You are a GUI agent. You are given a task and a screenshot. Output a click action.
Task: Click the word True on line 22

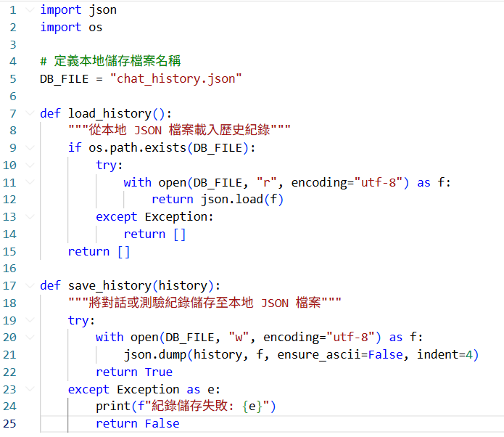click(x=159, y=372)
